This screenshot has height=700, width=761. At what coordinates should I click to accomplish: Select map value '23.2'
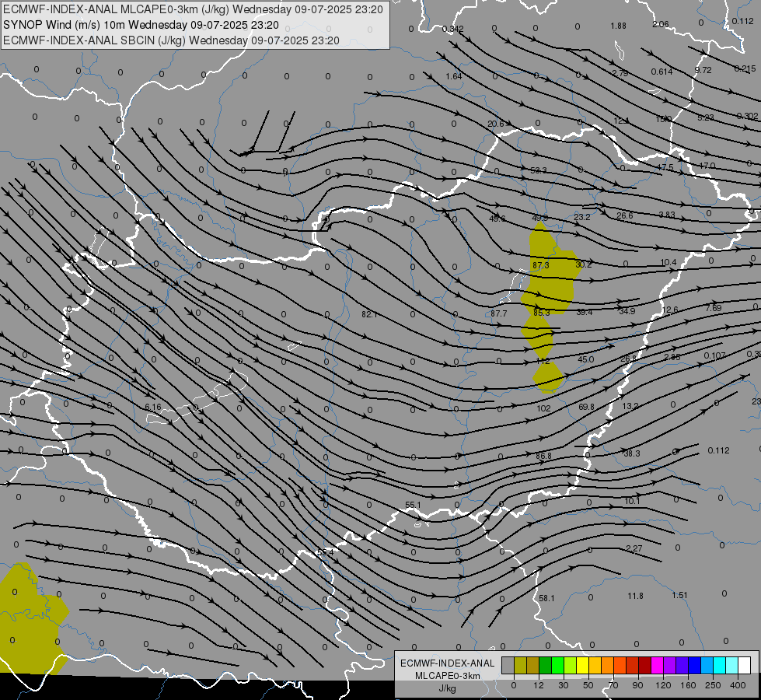(x=582, y=217)
